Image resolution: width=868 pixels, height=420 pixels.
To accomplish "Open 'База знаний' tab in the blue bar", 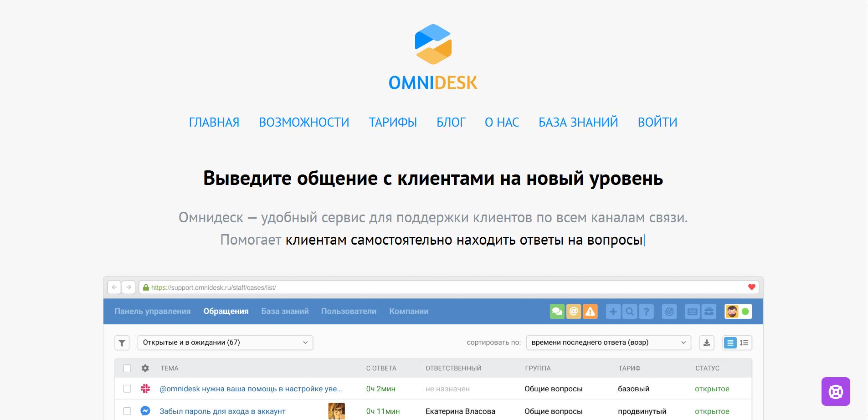I will [x=285, y=311].
